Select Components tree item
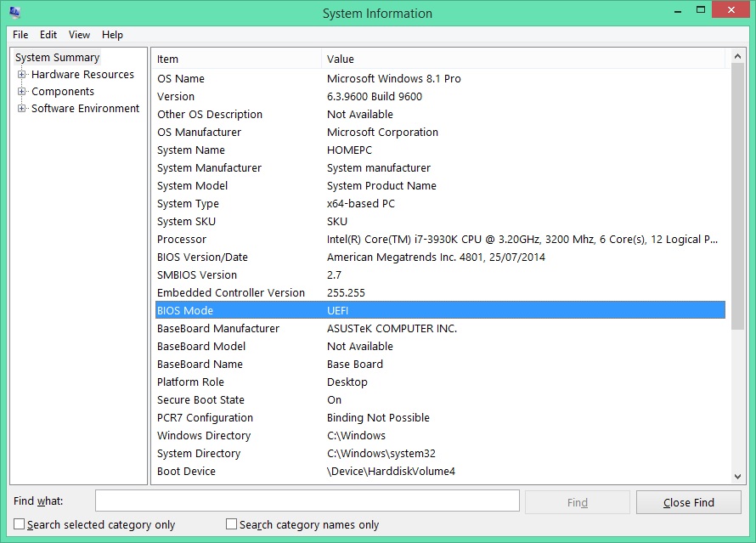 tap(63, 91)
